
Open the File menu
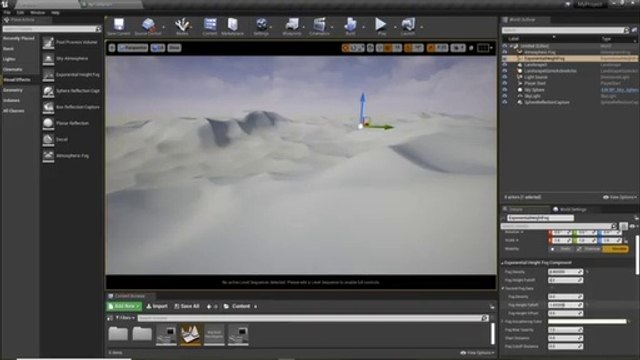tap(7, 13)
